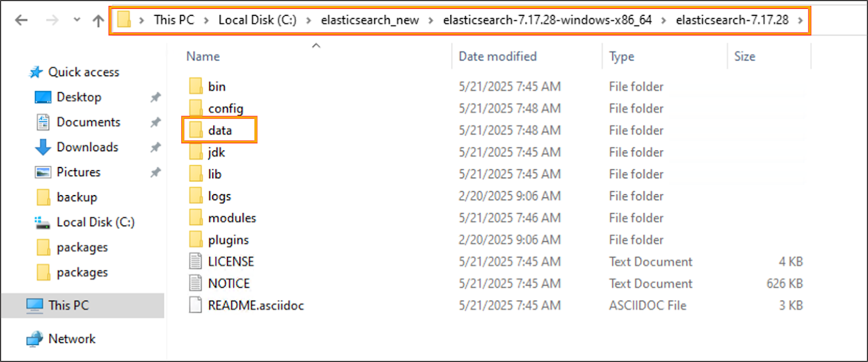Unpin Desktop via its pin icon

tap(156, 97)
